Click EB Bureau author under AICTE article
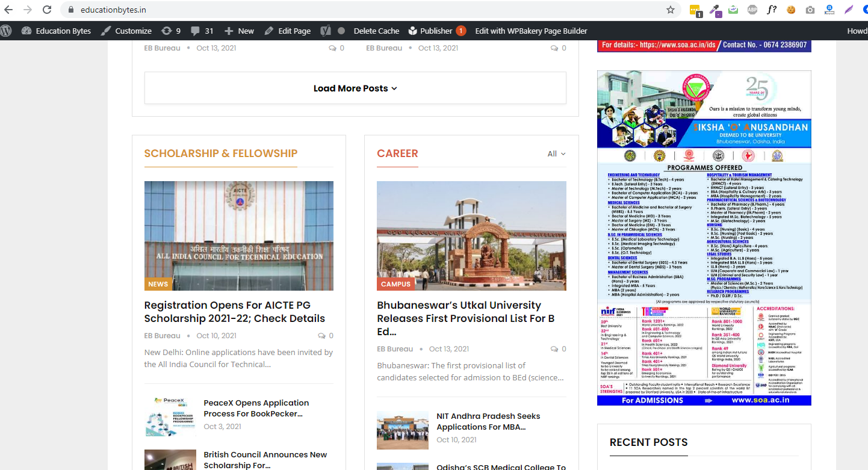Screen dimensions: 868x470 pos(163,336)
